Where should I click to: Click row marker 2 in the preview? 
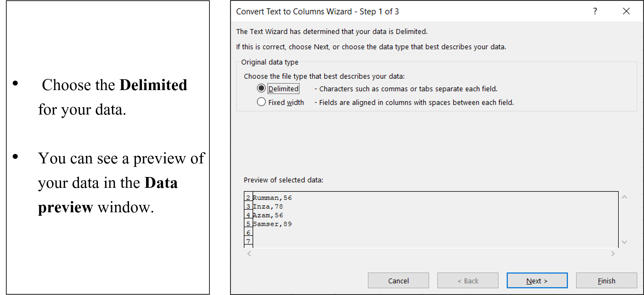pyautogui.click(x=248, y=198)
